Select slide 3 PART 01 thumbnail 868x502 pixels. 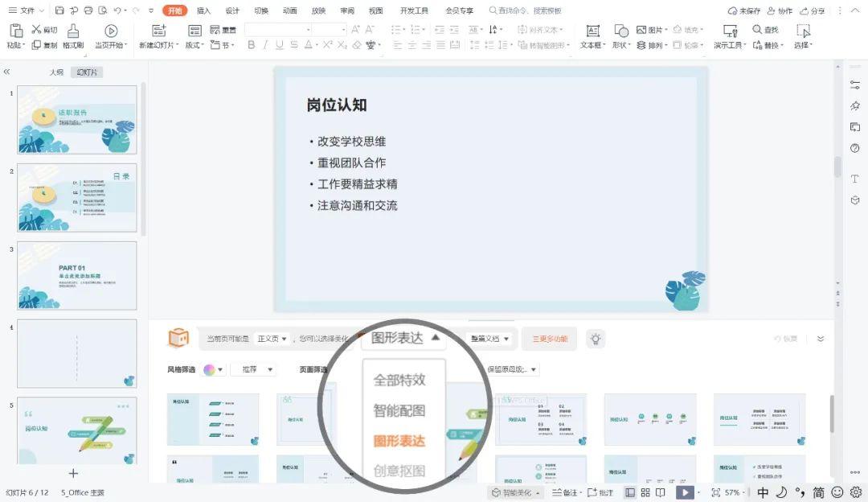pyautogui.click(x=76, y=275)
